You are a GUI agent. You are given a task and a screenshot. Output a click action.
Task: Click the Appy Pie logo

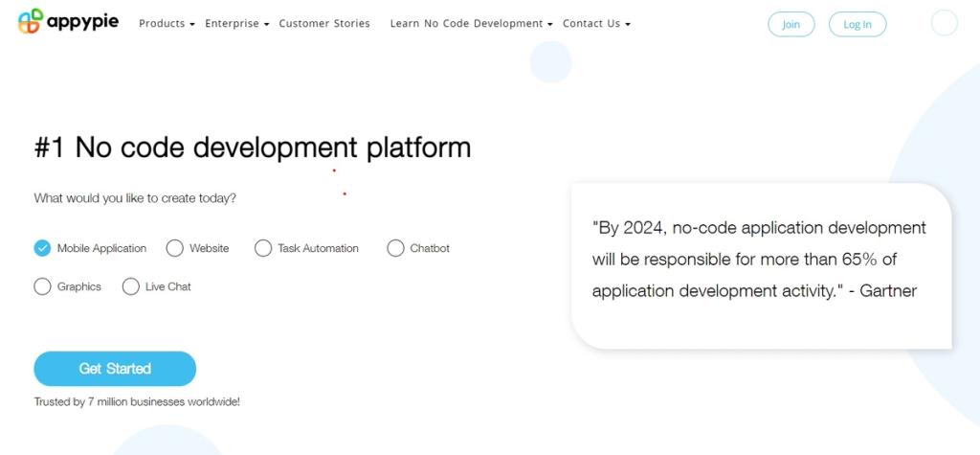pyautogui.click(x=68, y=22)
